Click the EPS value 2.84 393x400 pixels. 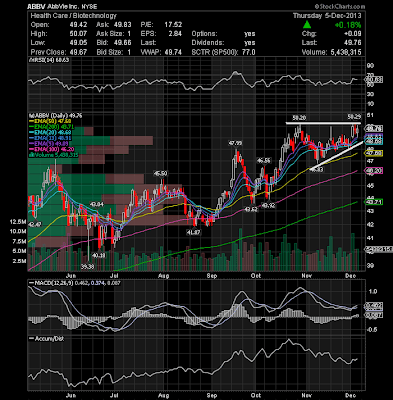175,34
